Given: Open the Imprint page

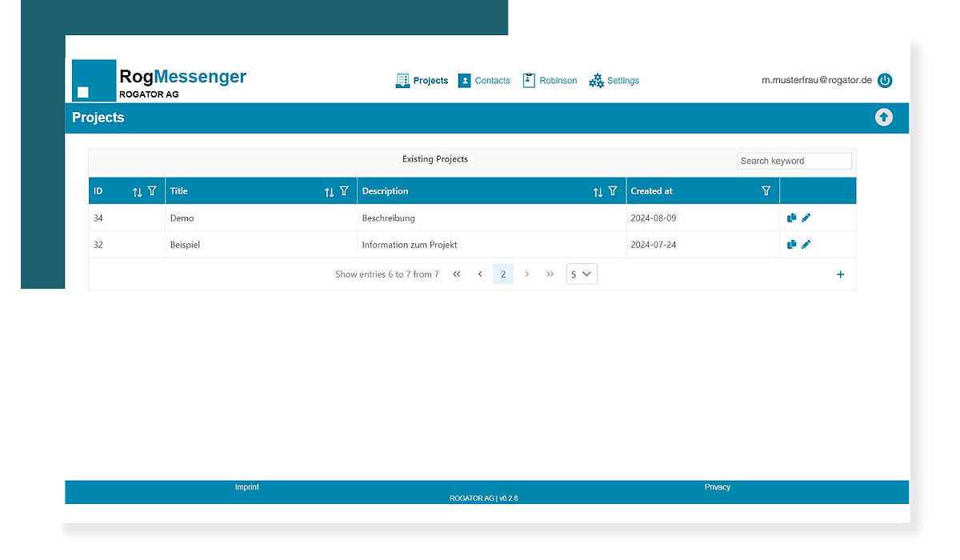Looking at the screenshot, I should pyautogui.click(x=247, y=486).
